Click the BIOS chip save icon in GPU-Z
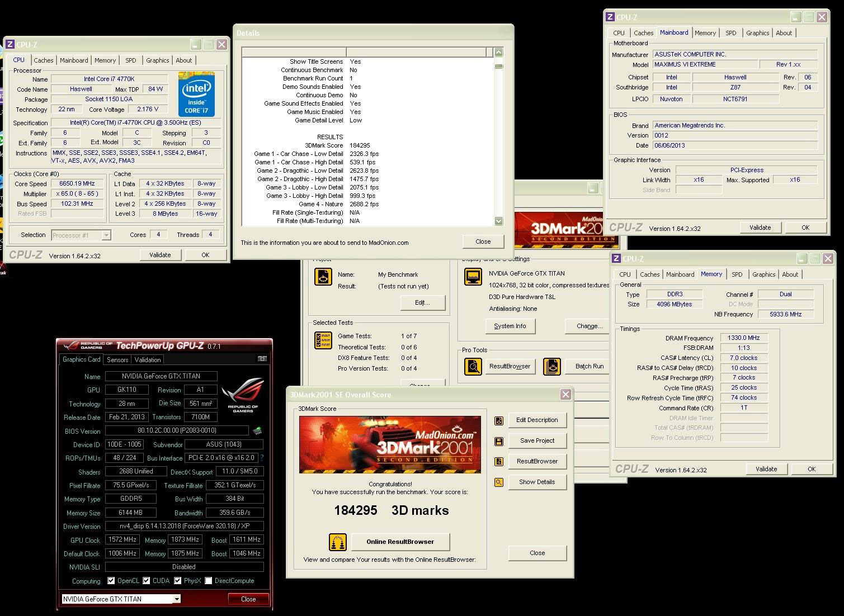 257,430
